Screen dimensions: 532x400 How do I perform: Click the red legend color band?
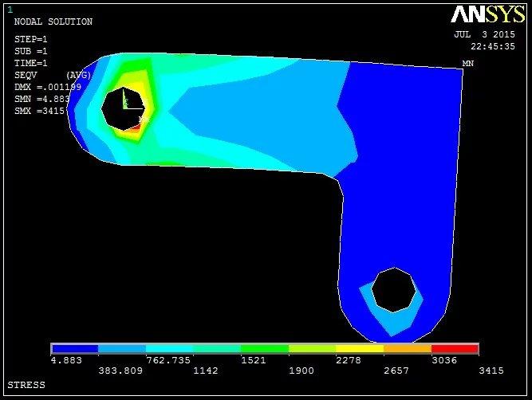455,348
